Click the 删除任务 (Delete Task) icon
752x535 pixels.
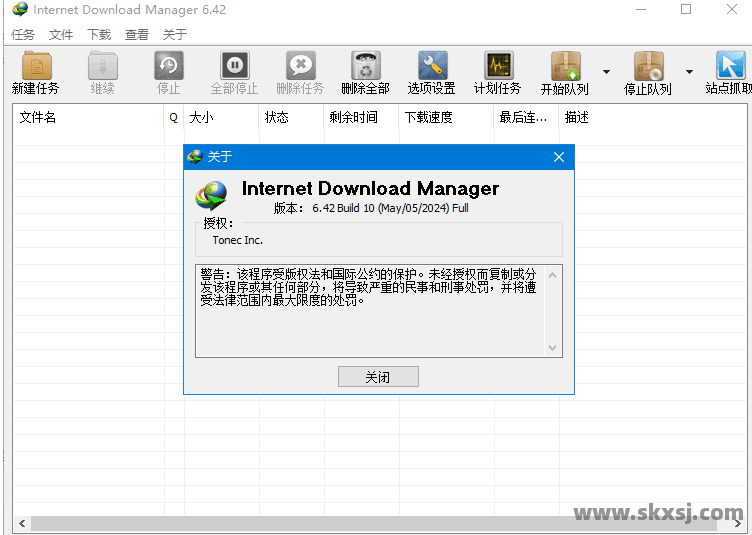coord(299,67)
